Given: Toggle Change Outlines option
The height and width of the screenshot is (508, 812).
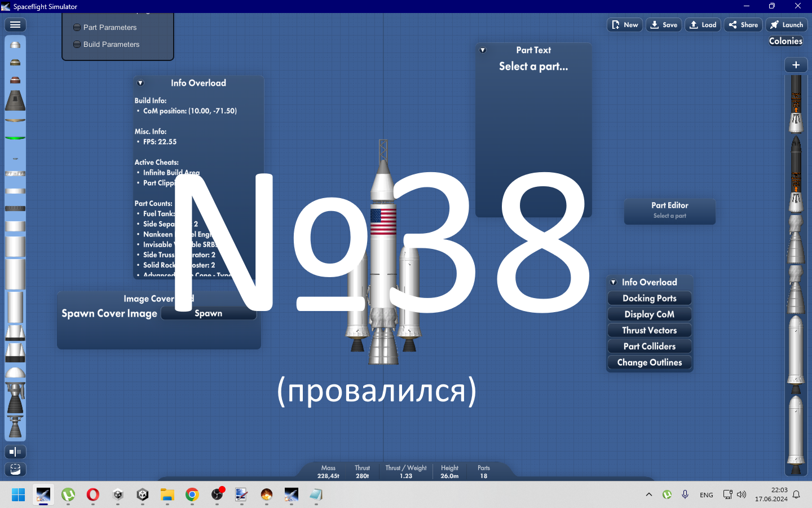Looking at the screenshot, I should click(x=650, y=362).
